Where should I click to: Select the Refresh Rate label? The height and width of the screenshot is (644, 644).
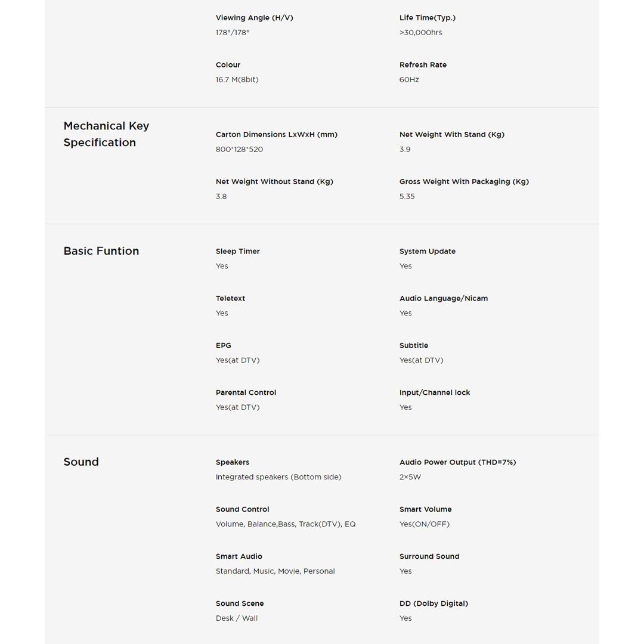tap(423, 65)
